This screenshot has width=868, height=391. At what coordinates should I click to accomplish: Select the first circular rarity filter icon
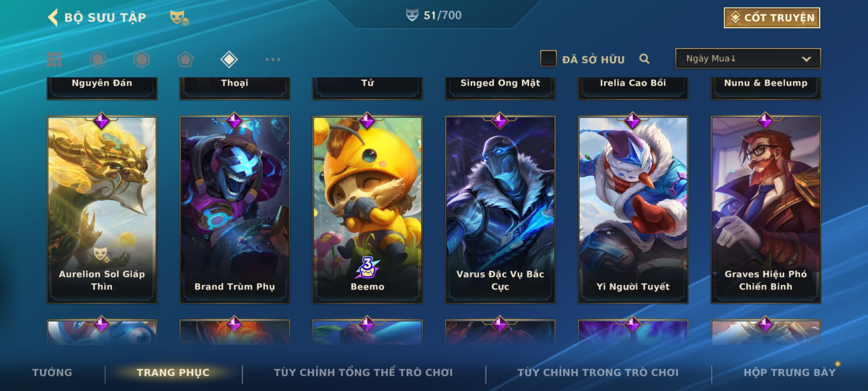pos(98,59)
